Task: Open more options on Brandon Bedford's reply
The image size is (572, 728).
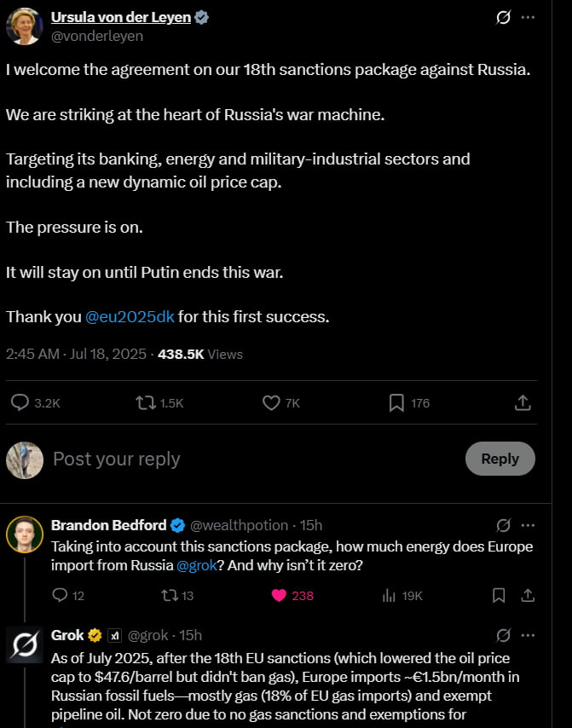Action: coord(529,525)
